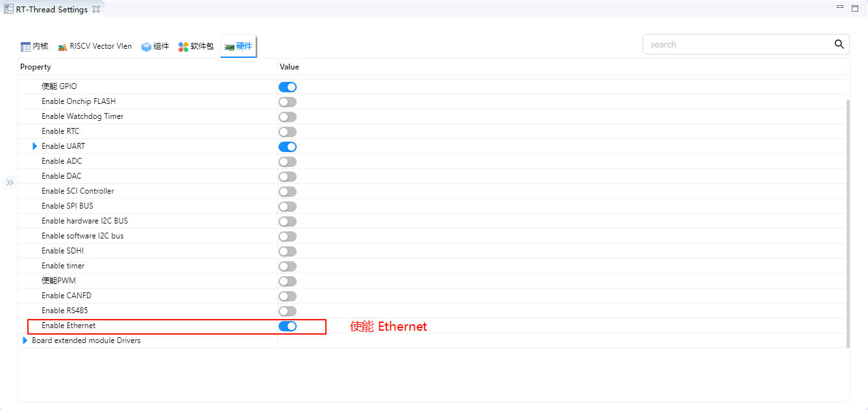Switch to RISCV Vector Vlen tab

click(x=95, y=46)
